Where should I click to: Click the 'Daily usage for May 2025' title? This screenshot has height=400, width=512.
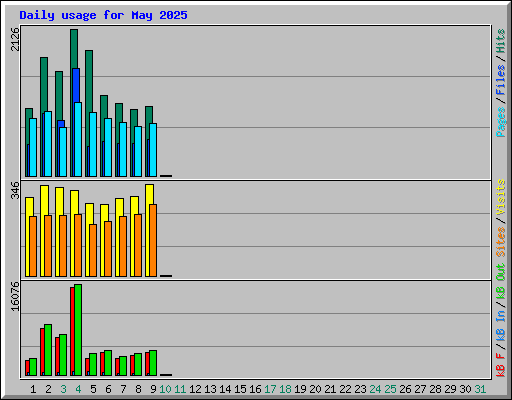pyautogui.click(x=103, y=15)
